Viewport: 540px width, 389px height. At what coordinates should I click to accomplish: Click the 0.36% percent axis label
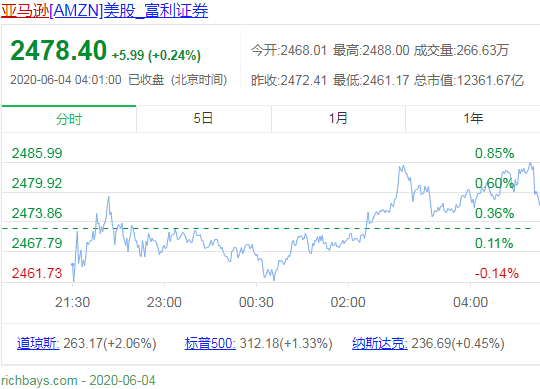coord(495,213)
